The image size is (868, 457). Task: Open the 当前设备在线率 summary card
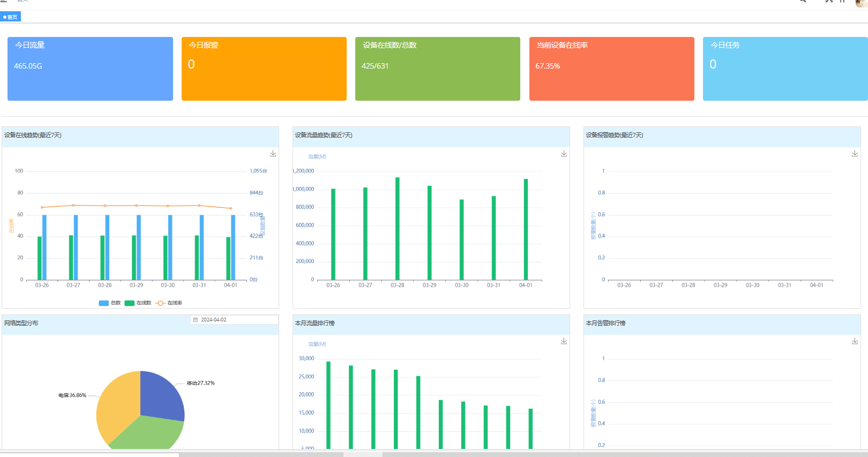pyautogui.click(x=612, y=69)
